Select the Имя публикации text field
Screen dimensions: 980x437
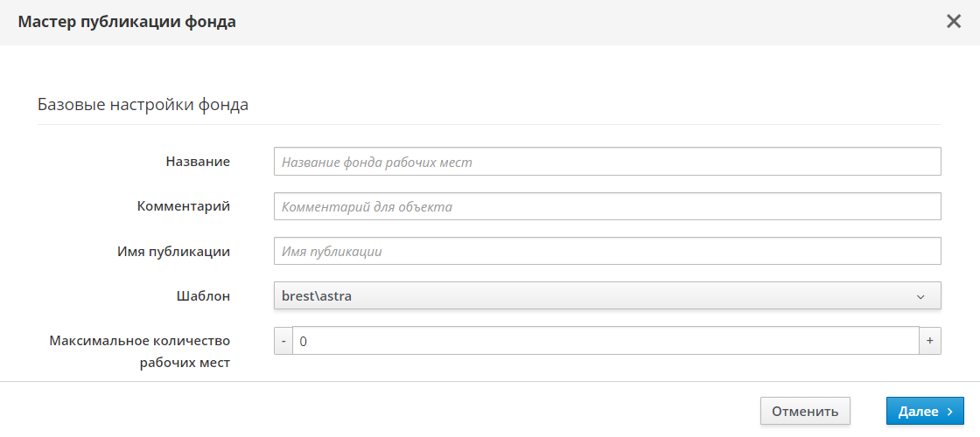tap(607, 252)
